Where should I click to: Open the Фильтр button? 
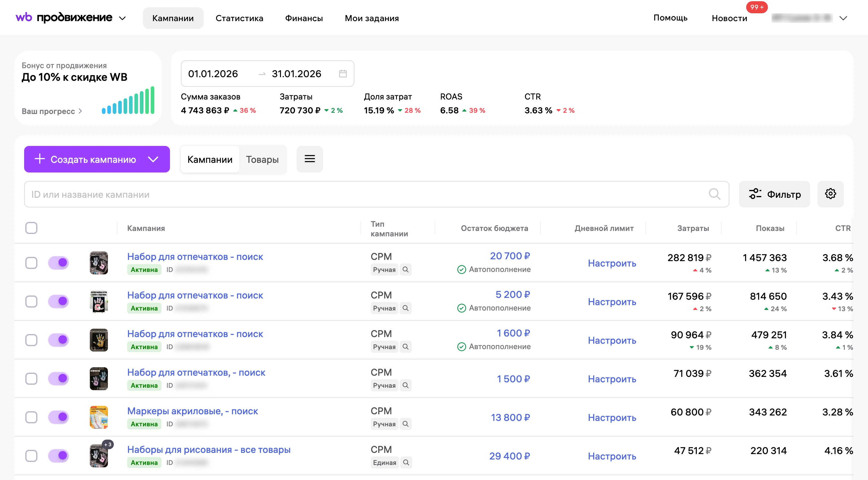point(774,194)
